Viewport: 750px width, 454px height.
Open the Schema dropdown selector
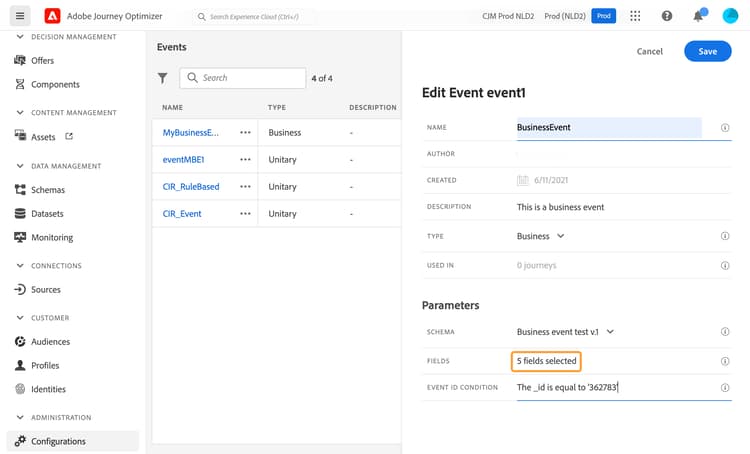(x=566, y=332)
